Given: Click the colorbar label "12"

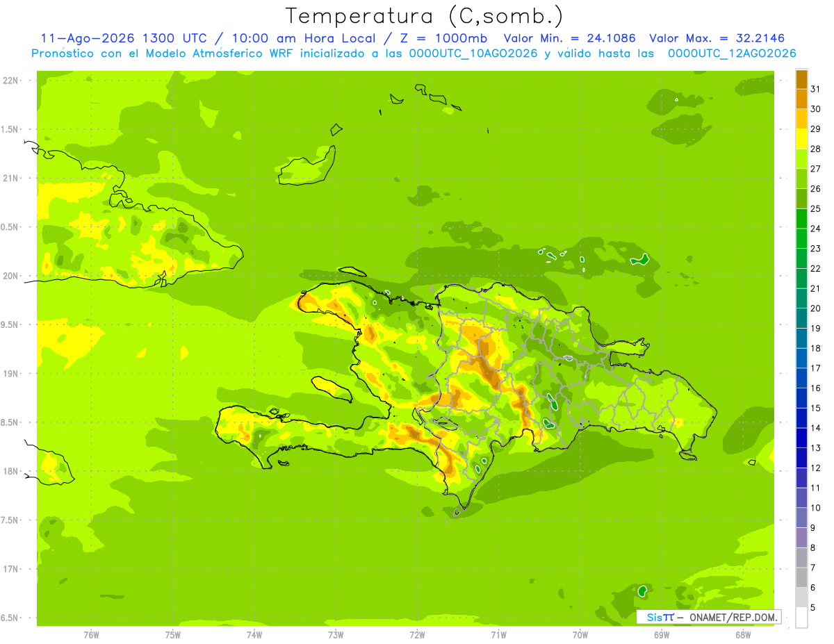Looking at the screenshot, I should pyautogui.click(x=815, y=468).
